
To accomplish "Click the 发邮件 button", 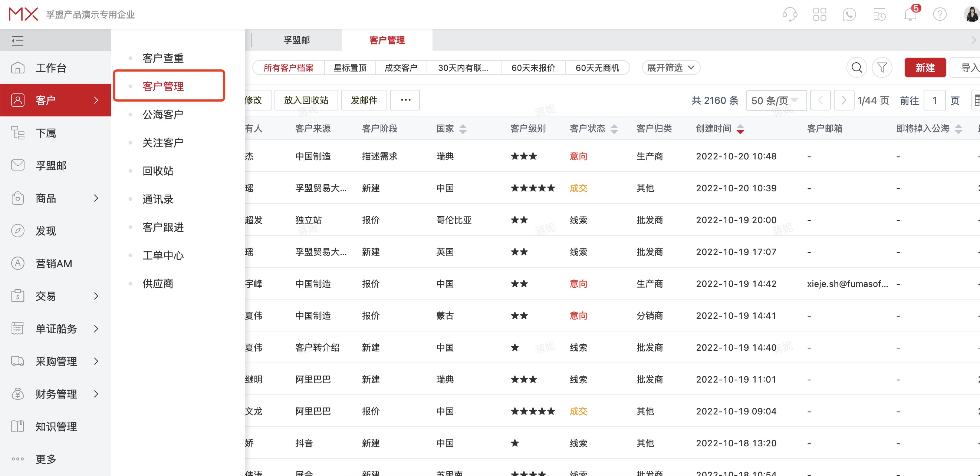I will click(x=364, y=100).
